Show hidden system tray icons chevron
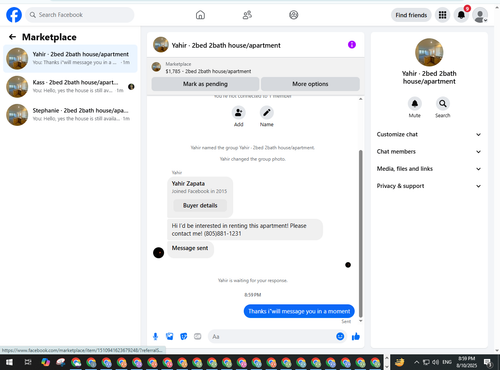 click(417, 362)
